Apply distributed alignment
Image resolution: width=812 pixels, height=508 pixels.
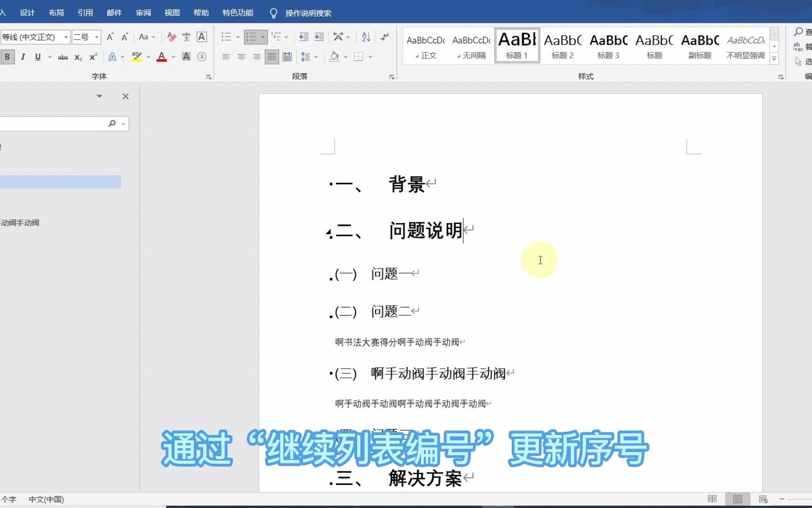(287, 57)
